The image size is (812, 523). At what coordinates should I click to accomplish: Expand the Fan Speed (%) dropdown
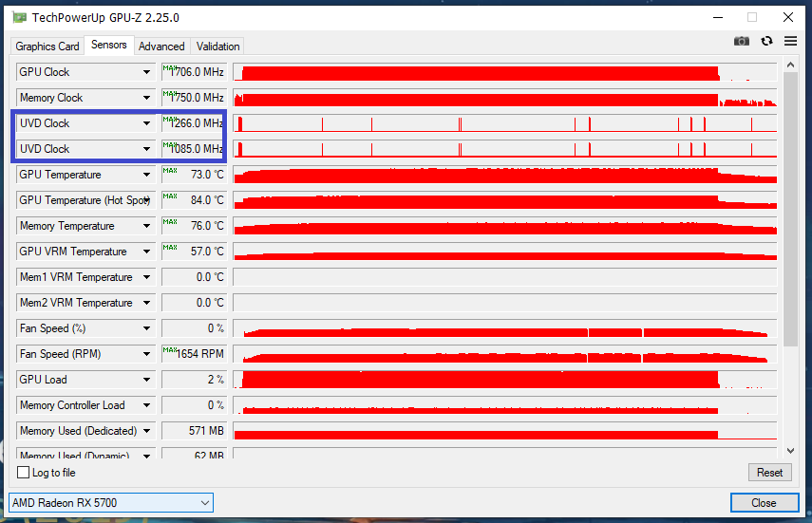pos(146,328)
